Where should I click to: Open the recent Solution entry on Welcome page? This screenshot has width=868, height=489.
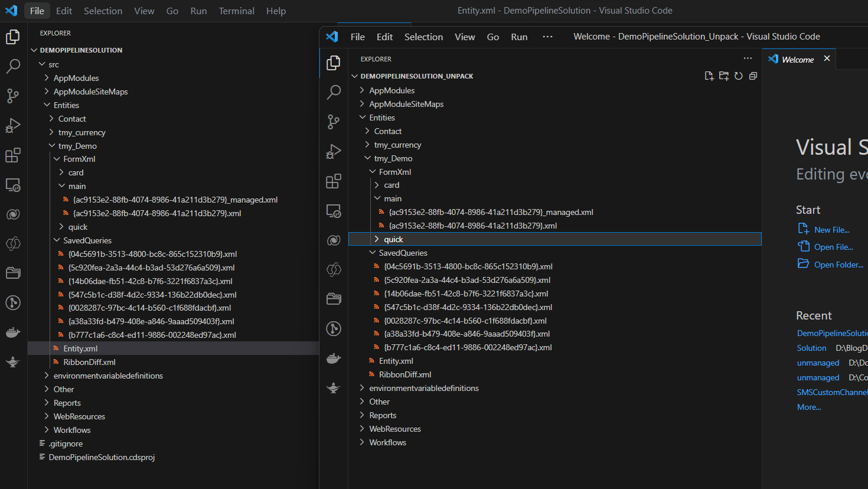click(x=812, y=348)
